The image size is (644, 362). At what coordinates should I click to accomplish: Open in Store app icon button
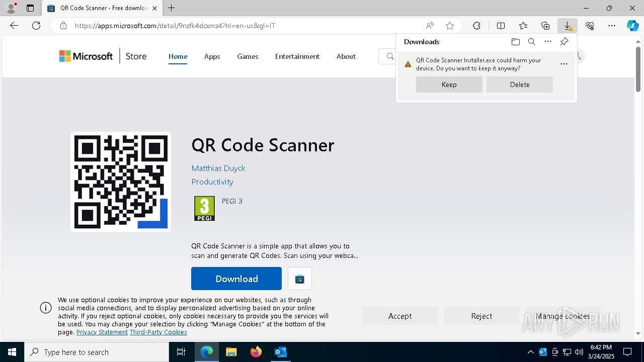coord(300,279)
